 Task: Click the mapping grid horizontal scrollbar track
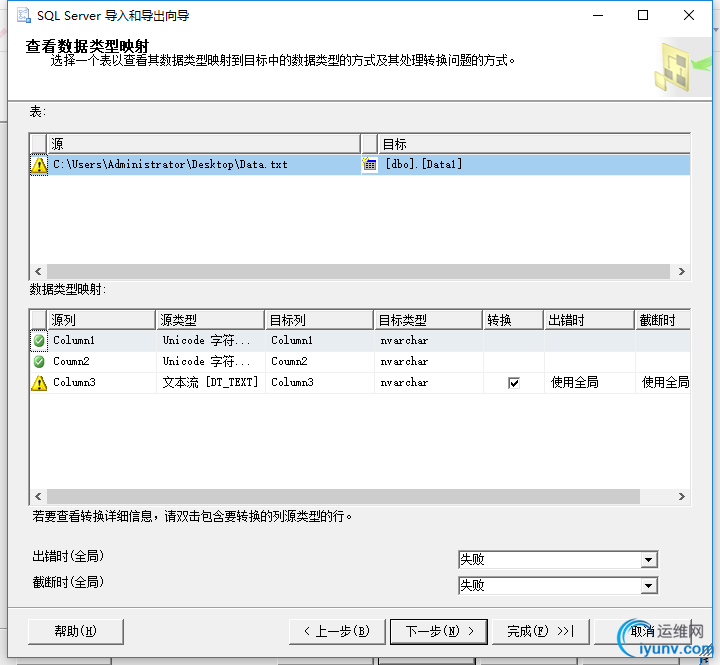pos(343,496)
